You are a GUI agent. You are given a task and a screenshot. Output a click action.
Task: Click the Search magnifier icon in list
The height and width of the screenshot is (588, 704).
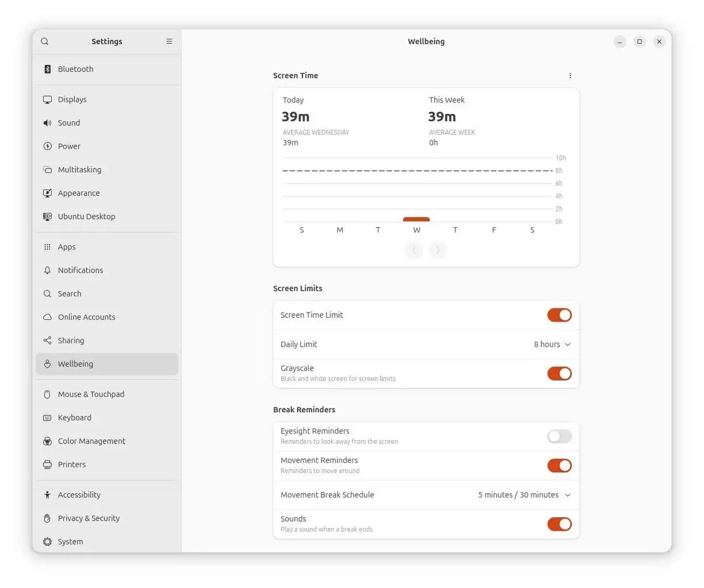point(48,293)
